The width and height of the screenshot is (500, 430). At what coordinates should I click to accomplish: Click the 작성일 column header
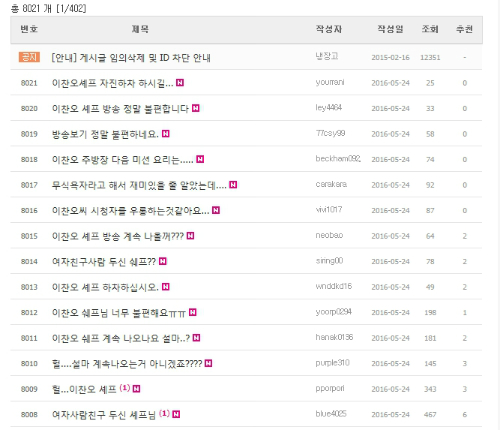click(x=390, y=29)
